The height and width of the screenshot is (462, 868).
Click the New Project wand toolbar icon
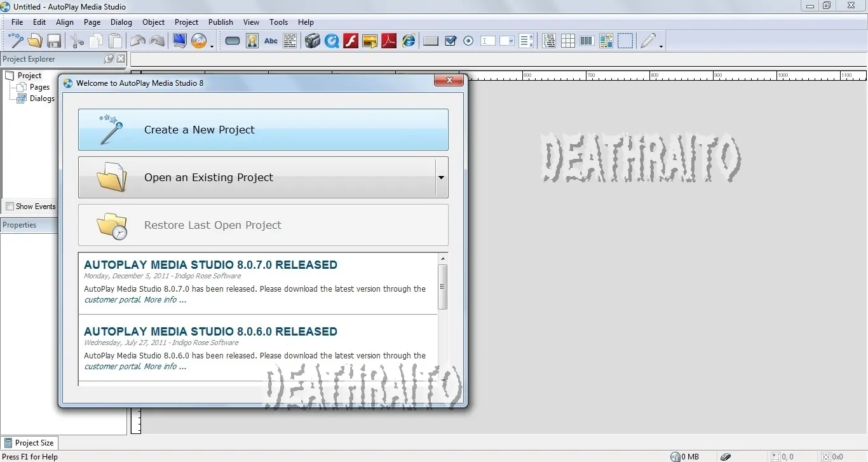point(16,41)
